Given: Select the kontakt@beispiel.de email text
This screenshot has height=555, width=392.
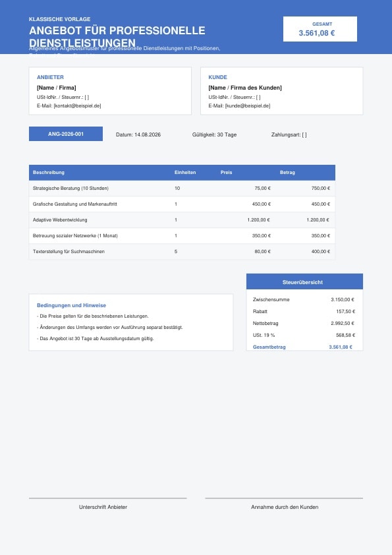Looking at the screenshot, I should point(77,106).
